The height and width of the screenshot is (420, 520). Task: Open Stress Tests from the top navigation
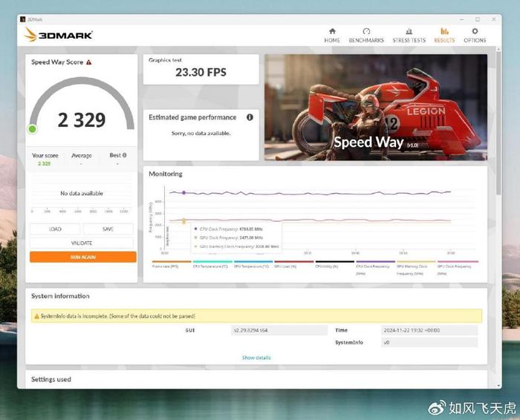[x=409, y=36]
